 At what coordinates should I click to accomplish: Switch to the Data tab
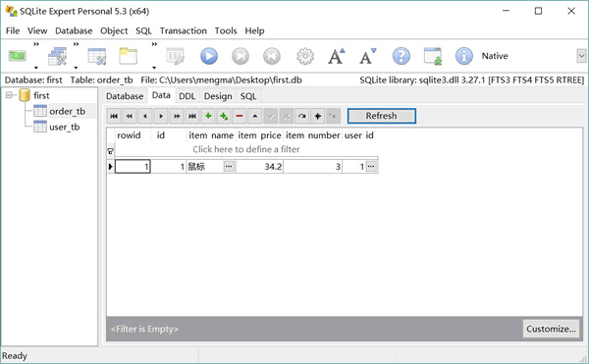click(x=161, y=95)
